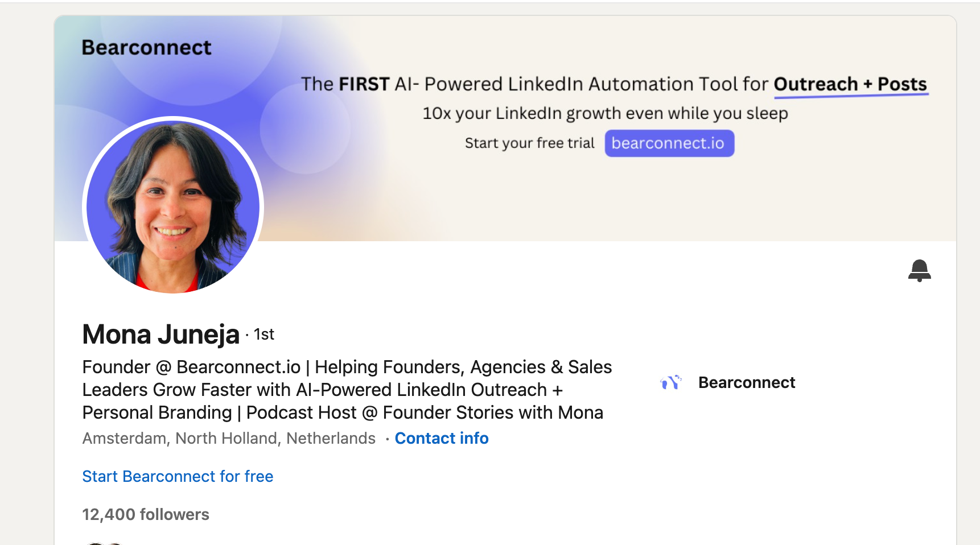Click the Bearconnect company name beside logo
Image resolution: width=980 pixels, height=545 pixels.
[746, 383]
